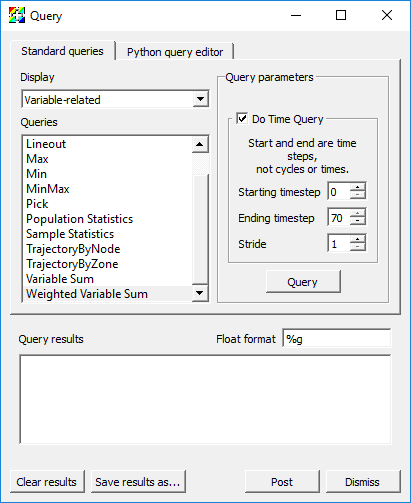The height and width of the screenshot is (503, 411).
Task: Click the Stride input field
Action: click(339, 244)
